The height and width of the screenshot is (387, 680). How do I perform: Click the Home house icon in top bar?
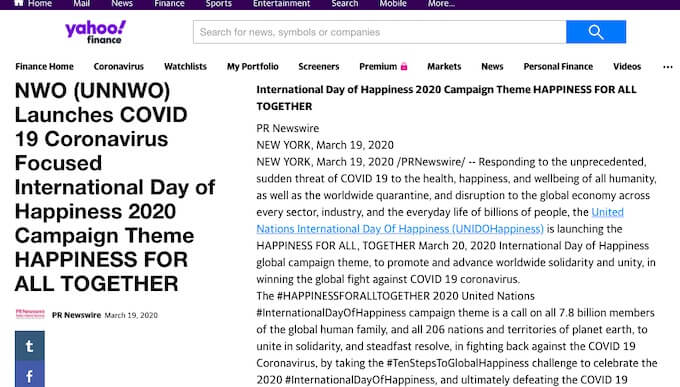(x=19, y=3)
